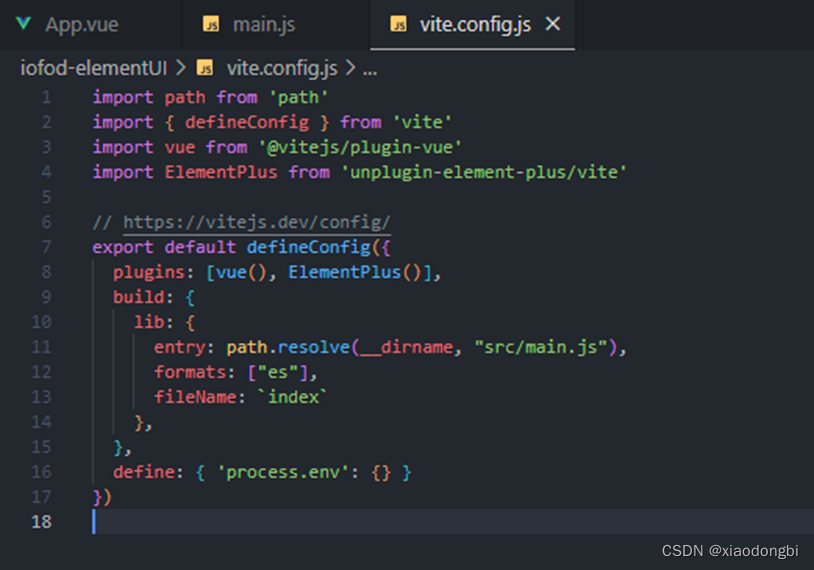Screen dimensions: 814x570
Task: Open the iofod-elementUI breadcrumb folder
Action: tap(93, 68)
